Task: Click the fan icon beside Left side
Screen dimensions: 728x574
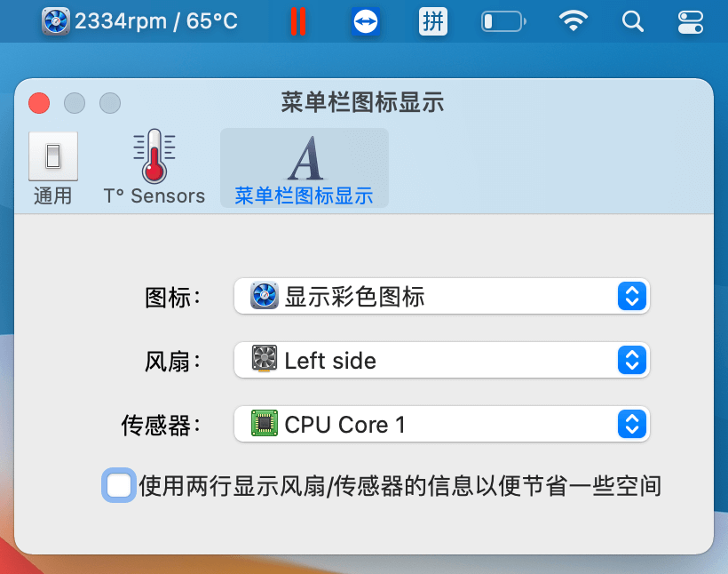Action: (x=265, y=360)
